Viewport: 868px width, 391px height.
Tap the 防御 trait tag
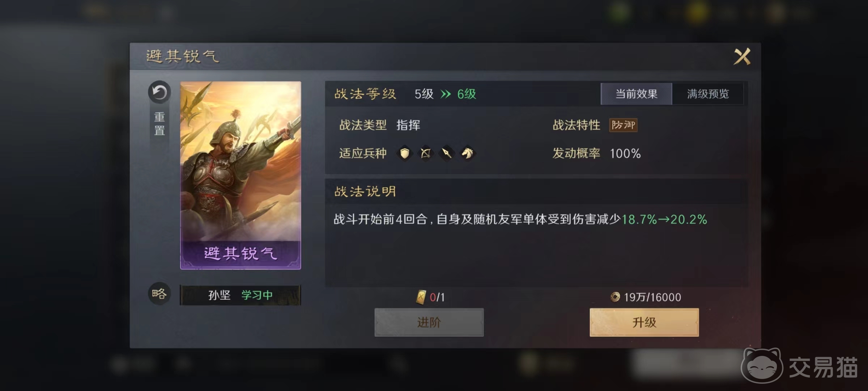(x=623, y=125)
